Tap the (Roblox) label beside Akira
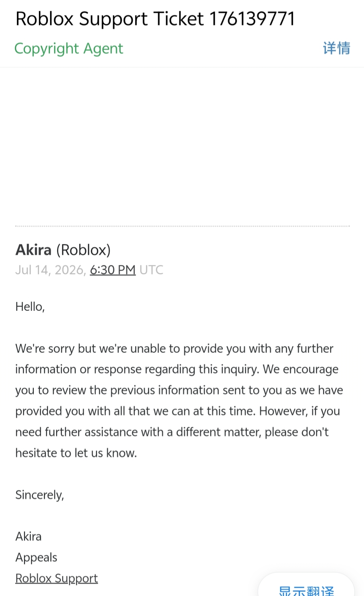The image size is (364, 596). pos(83,250)
